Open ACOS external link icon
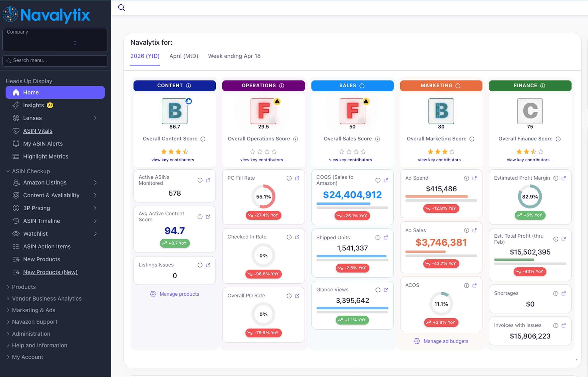This screenshot has height=377, width=588. pos(475,286)
